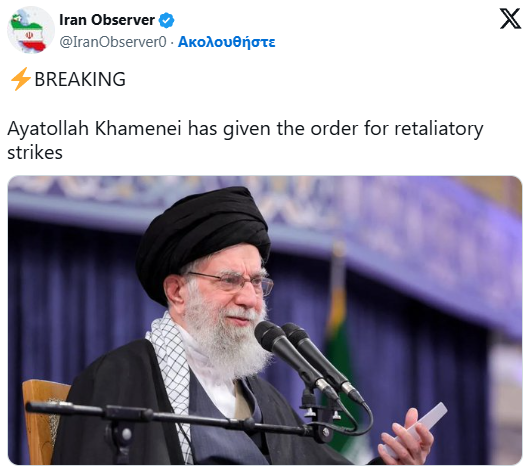
Task: Click the Iran Observer display name
Action: tap(107, 20)
